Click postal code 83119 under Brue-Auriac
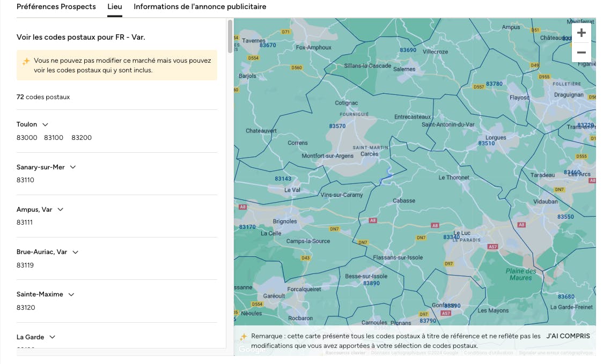Screen dimensions: 603x364 point(25,265)
